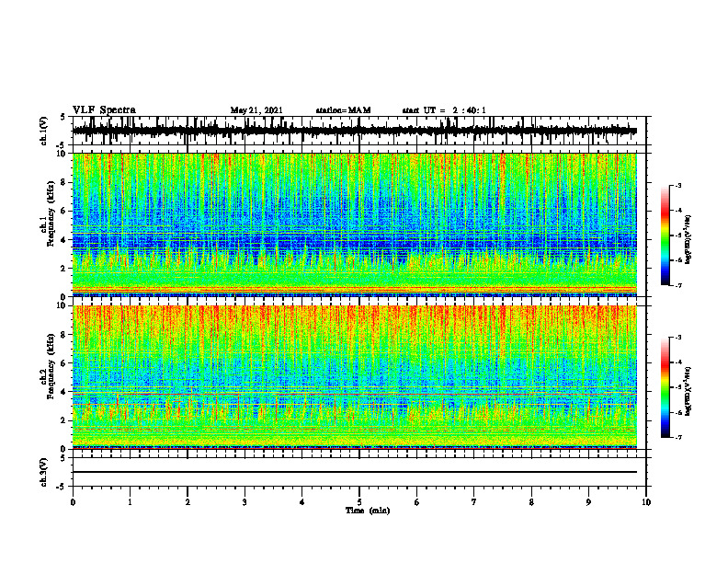
Task: Click the "May 21, 2021" date label
Action: coord(256,110)
